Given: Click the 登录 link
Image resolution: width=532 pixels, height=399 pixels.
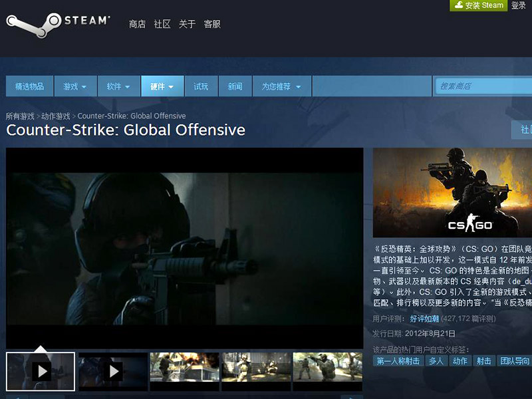Looking at the screenshot, I should click(x=519, y=5).
